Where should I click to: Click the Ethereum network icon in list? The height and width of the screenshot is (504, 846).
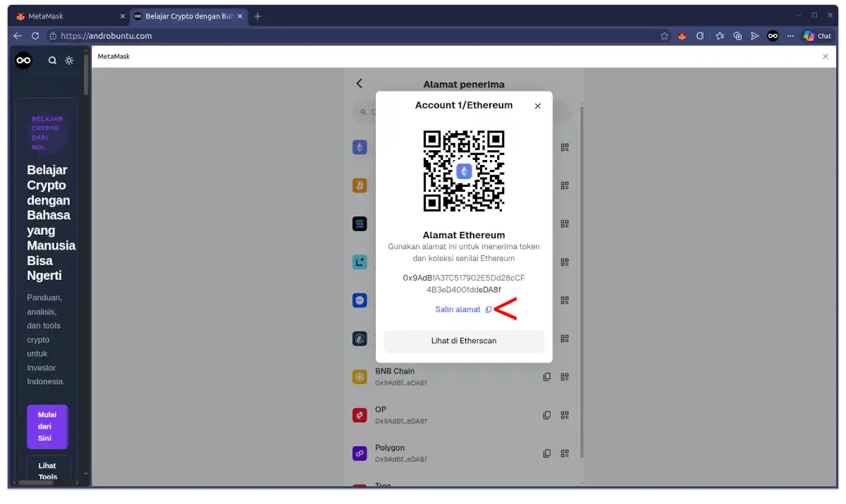click(360, 147)
